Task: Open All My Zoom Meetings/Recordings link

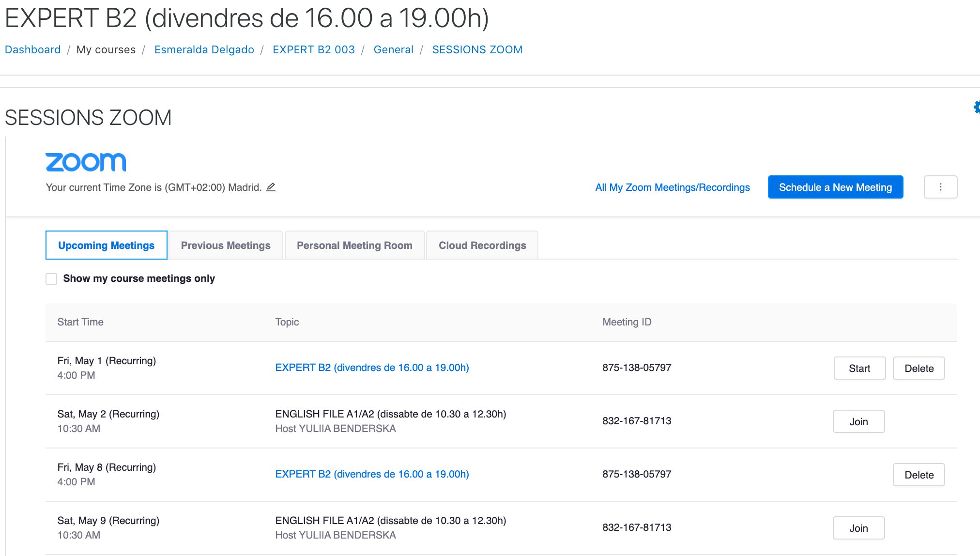Action: coord(672,187)
